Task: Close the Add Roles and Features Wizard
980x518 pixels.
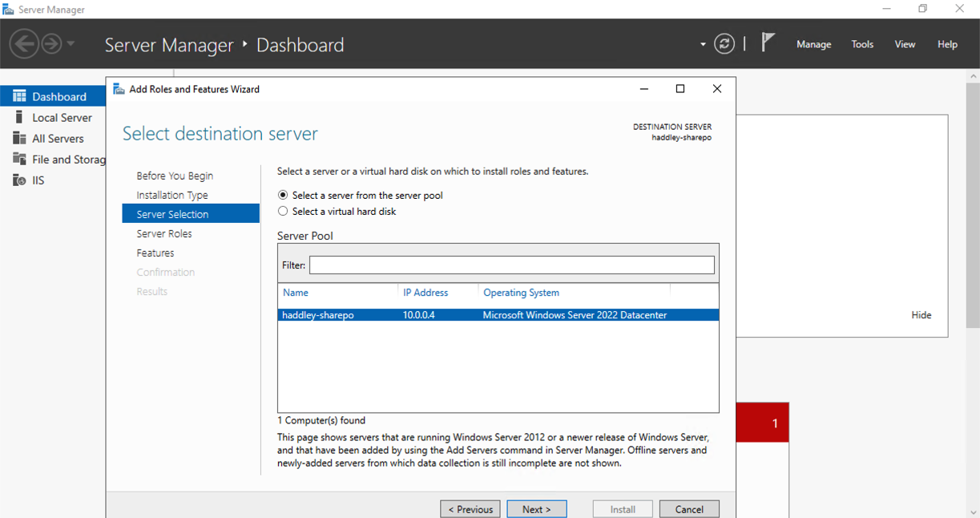Action: [x=717, y=89]
